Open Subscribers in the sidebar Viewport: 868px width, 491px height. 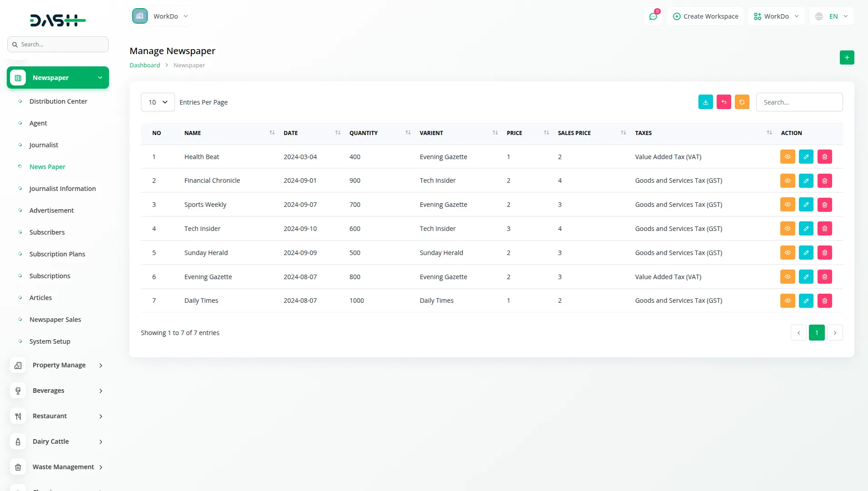[x=47, y=232]
